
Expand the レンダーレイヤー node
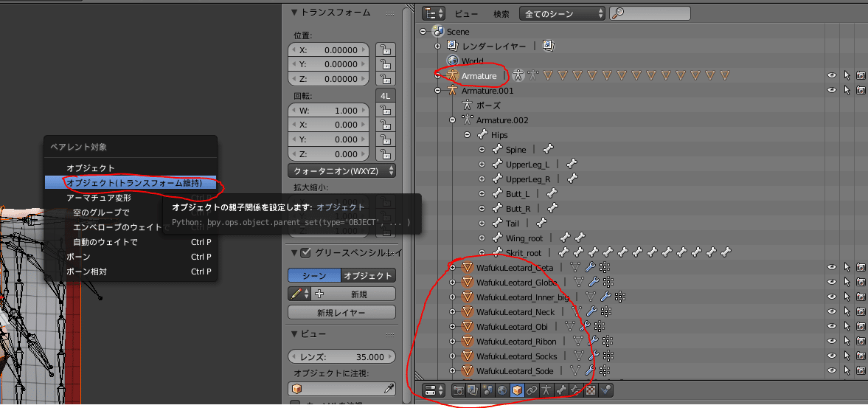pos(439,46)
